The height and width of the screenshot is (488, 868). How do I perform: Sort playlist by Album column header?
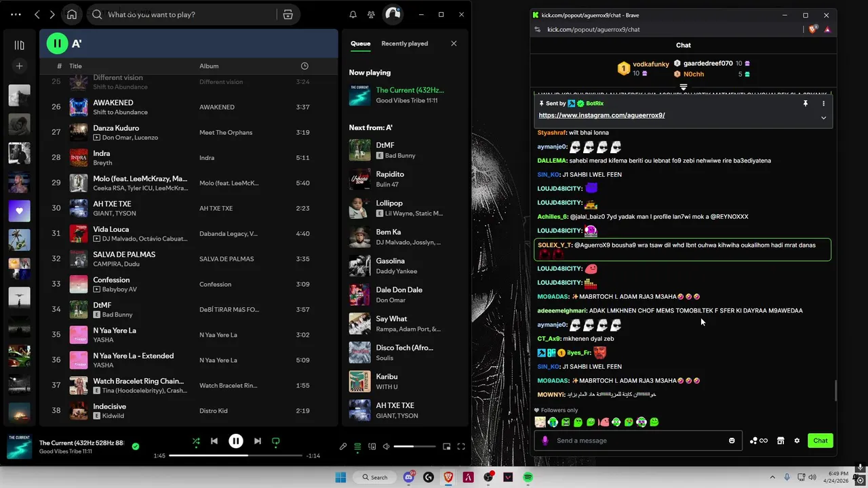tap(209, 66)
